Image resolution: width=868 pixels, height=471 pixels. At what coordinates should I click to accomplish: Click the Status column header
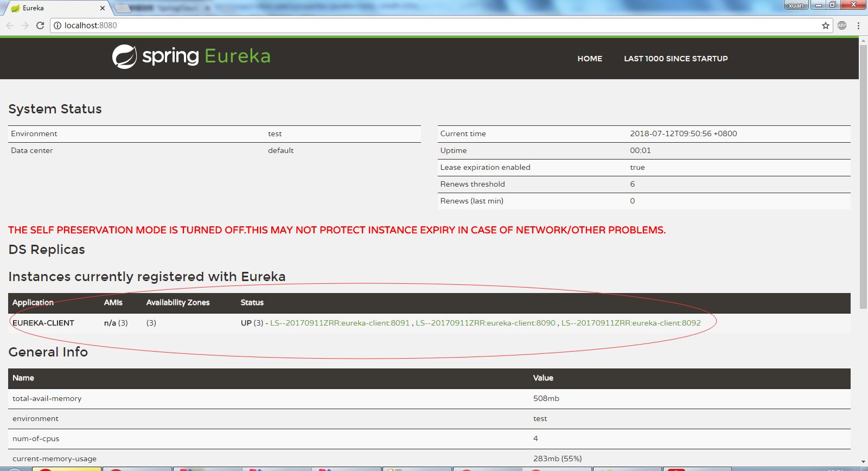(x=252, y=302)
